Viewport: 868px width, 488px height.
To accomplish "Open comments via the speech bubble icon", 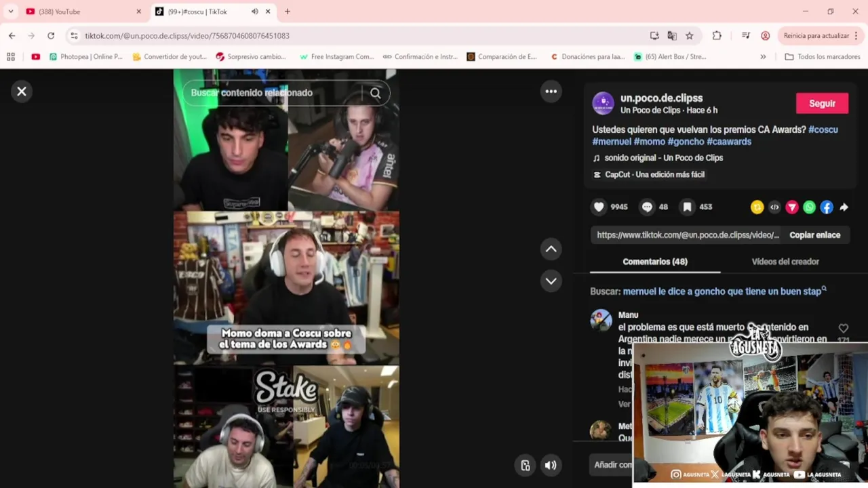I will (647, 207).
